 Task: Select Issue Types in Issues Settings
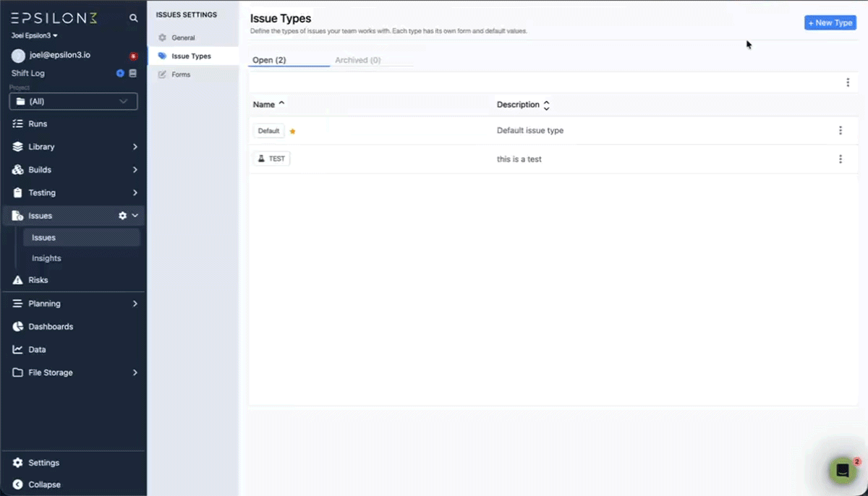point(193,56)
